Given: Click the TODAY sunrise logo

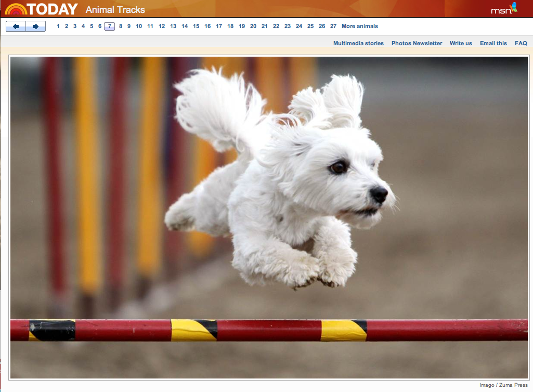Looking at the screenshot, I should point(42,9).
